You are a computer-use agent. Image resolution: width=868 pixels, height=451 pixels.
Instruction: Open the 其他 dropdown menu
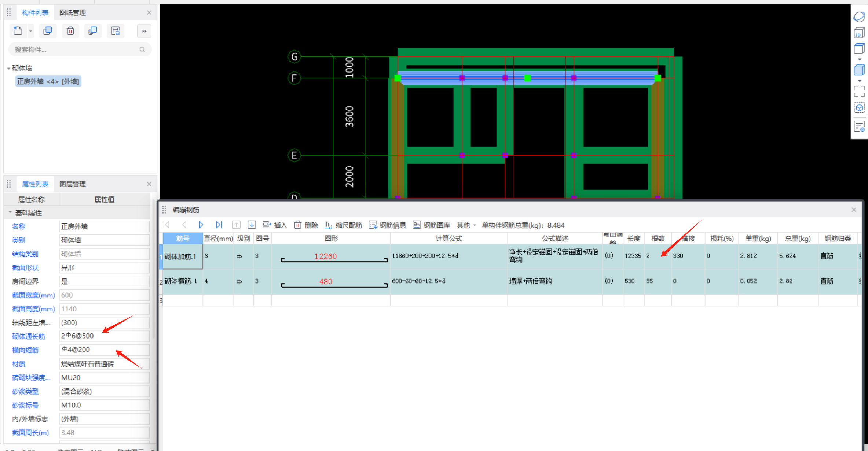[466, 225]
